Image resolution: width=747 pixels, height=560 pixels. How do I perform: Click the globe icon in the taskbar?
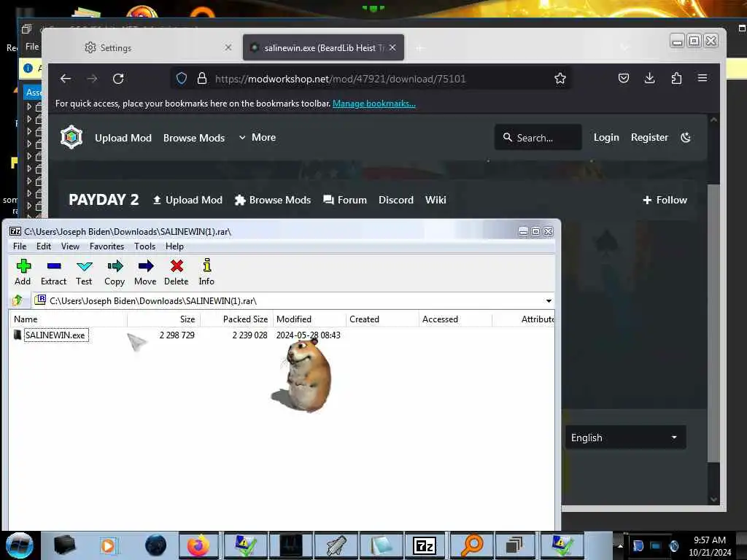coord(155,545)
